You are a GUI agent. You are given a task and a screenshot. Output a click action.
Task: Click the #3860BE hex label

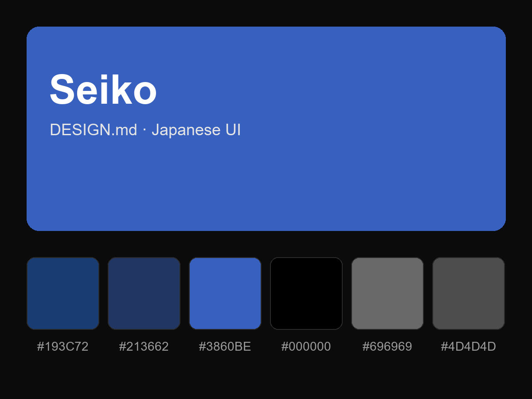point(225,347)
